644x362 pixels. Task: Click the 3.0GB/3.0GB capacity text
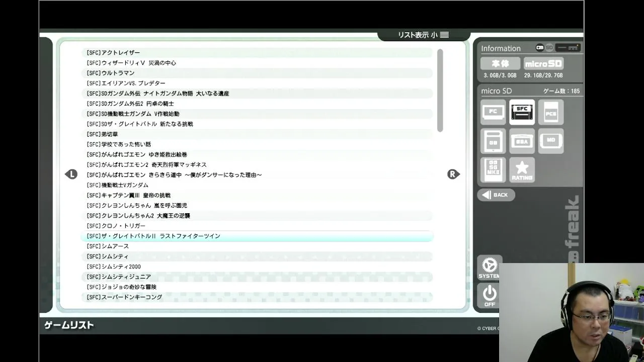(500, 75)
